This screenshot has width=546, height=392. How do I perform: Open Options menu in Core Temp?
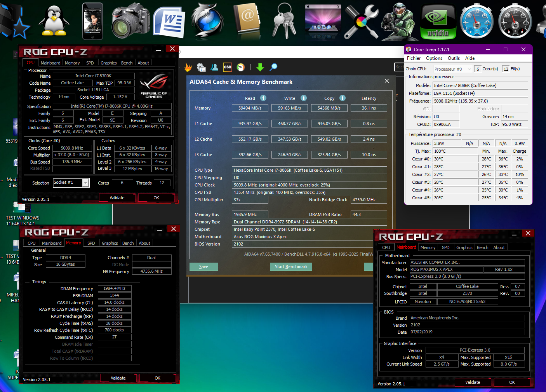[434, 58]
